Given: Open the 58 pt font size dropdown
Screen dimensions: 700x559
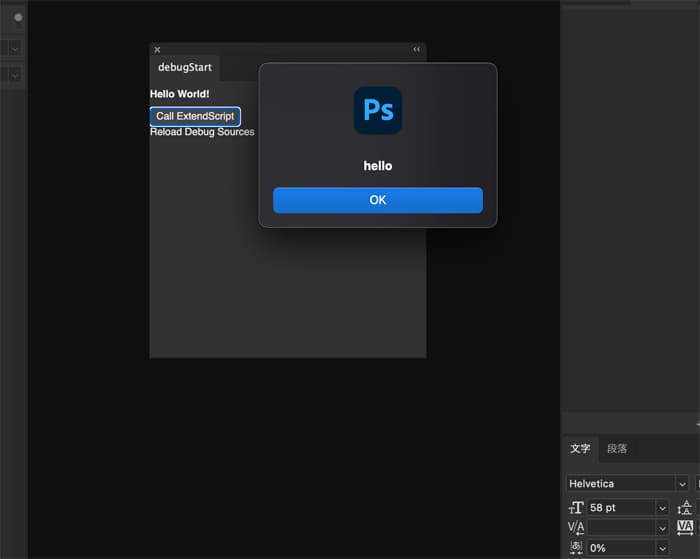Looking at the screenshot, I should click(662, 508).
